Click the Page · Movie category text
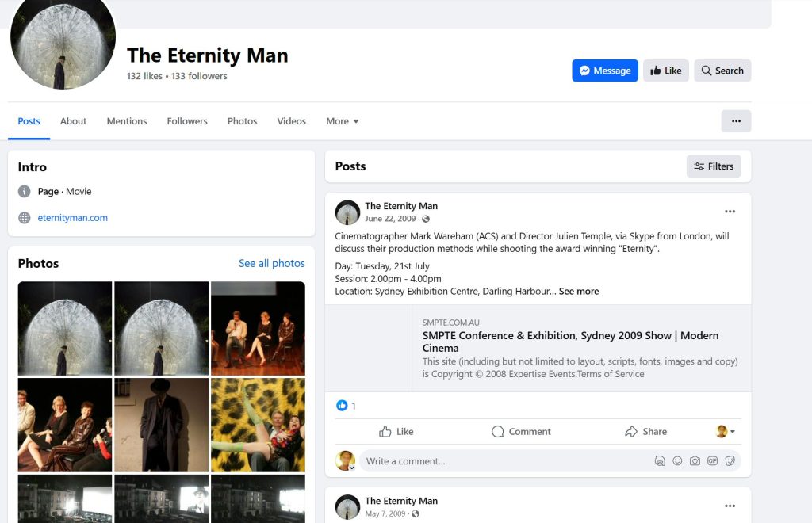Viewport: 812px width, 523px height. click(65, 192)
